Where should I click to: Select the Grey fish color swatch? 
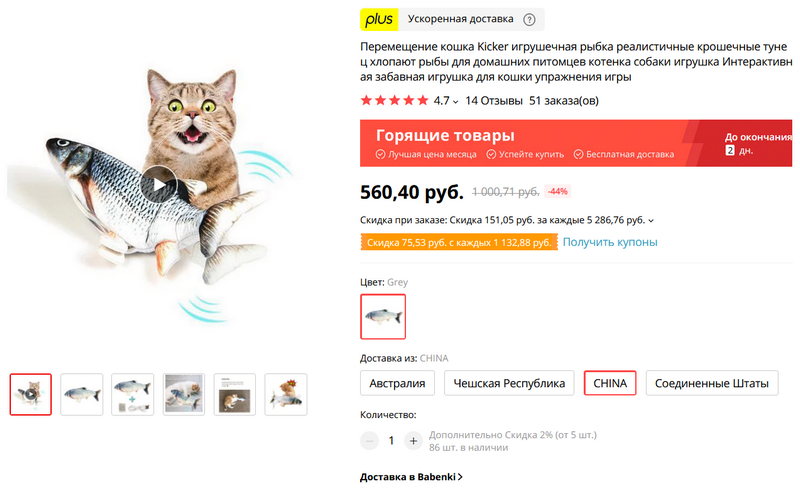click(383, 316)
